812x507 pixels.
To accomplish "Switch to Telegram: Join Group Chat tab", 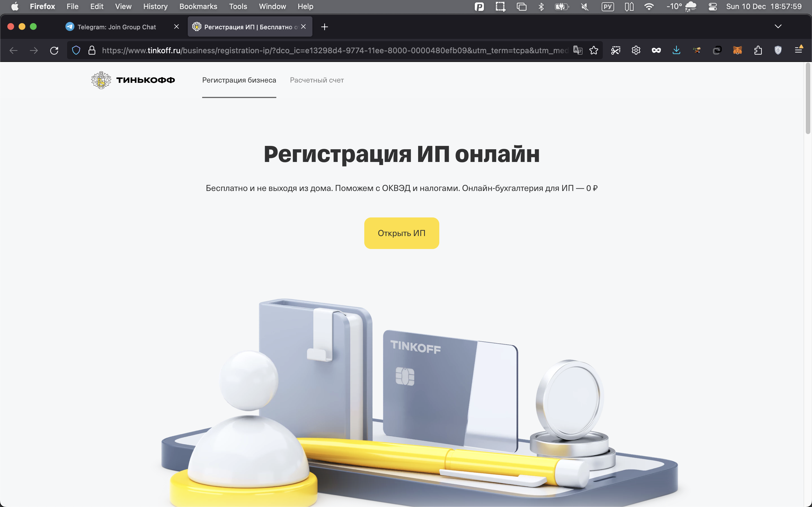I will 116,27.
